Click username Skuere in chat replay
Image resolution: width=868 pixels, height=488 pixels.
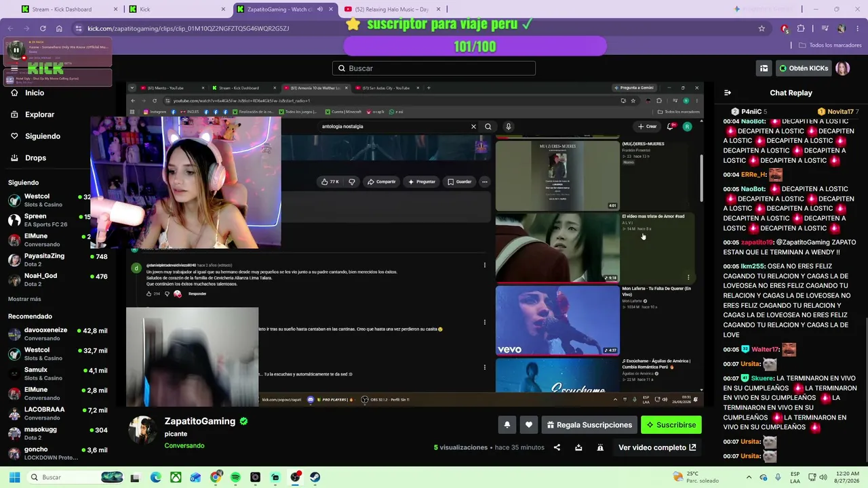(762, 378)
